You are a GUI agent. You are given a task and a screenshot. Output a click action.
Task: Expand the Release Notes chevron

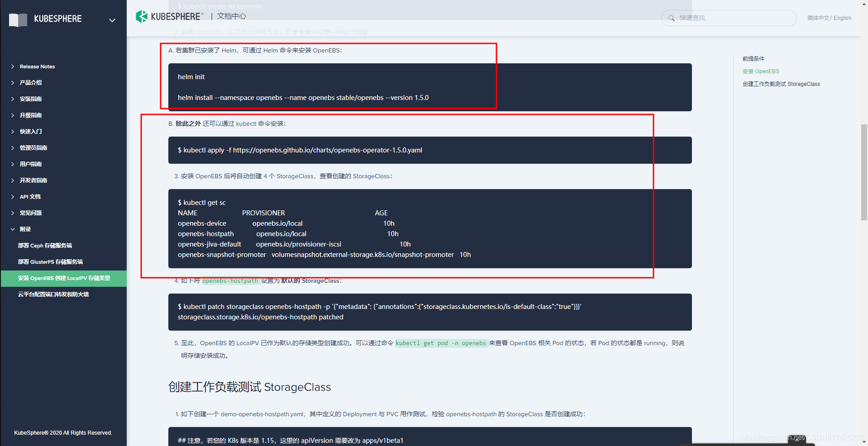[13, 66]
